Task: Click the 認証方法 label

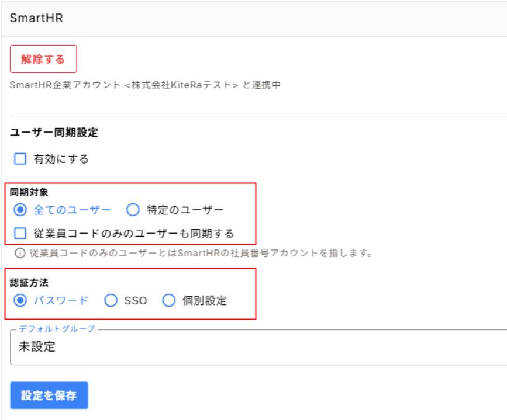Action: coord(29,283)
